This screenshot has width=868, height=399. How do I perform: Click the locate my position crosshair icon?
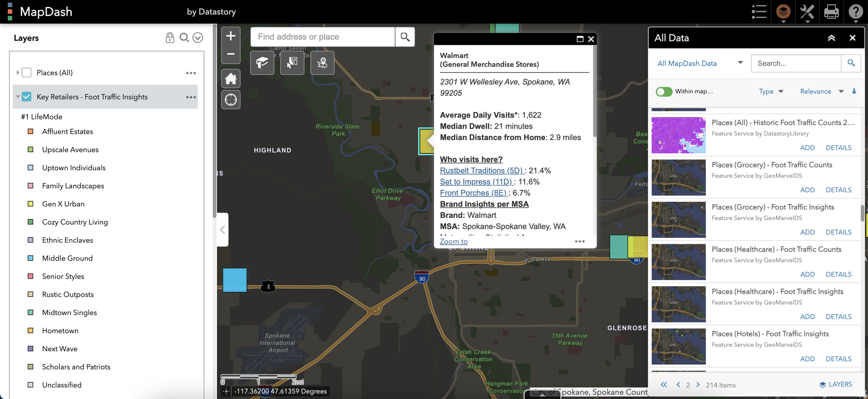(231, 100)
